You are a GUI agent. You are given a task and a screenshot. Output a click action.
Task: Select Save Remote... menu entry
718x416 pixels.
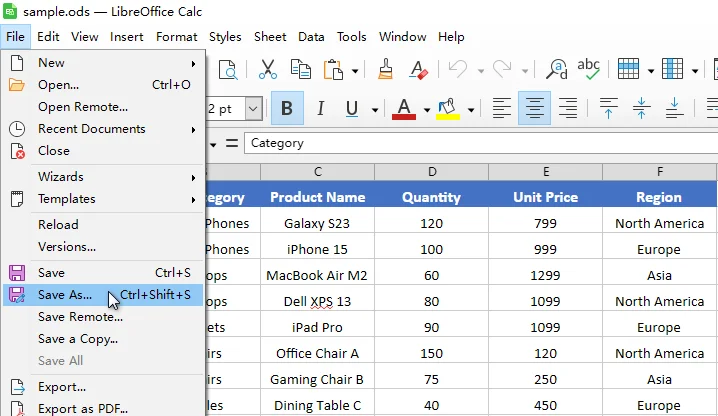pyautogui.click(x=103, y=317)
